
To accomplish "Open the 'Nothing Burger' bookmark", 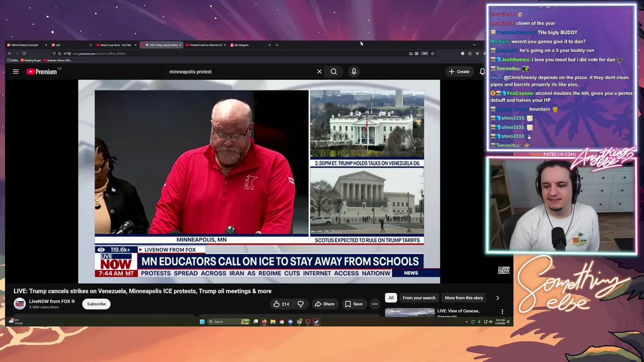I will [x=31, y=60].
